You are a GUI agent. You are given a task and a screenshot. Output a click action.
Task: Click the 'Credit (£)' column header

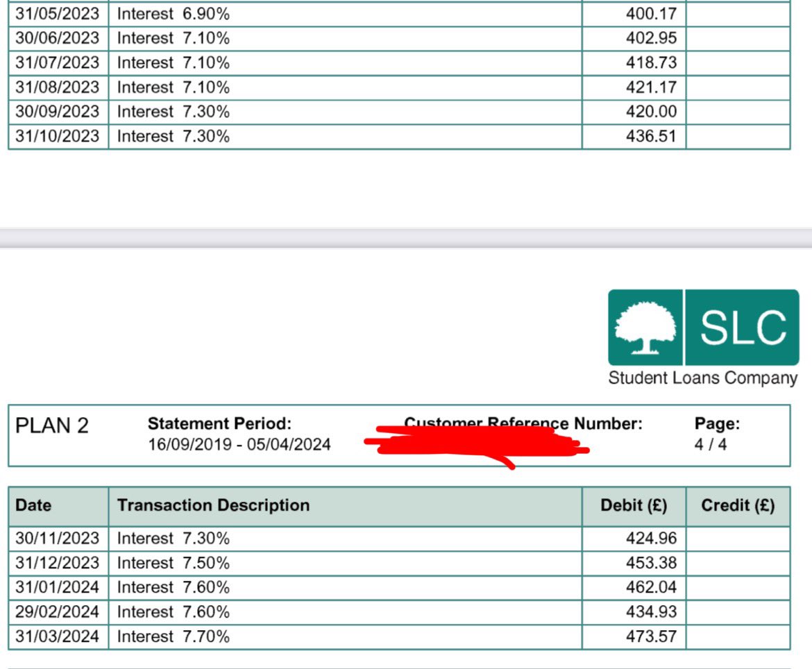(738, 505)
